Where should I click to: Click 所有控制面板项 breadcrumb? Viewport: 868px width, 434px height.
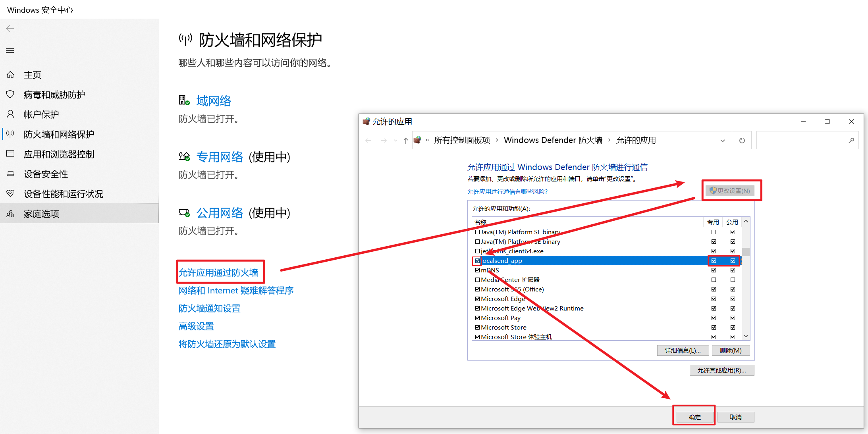coord(462,140)
